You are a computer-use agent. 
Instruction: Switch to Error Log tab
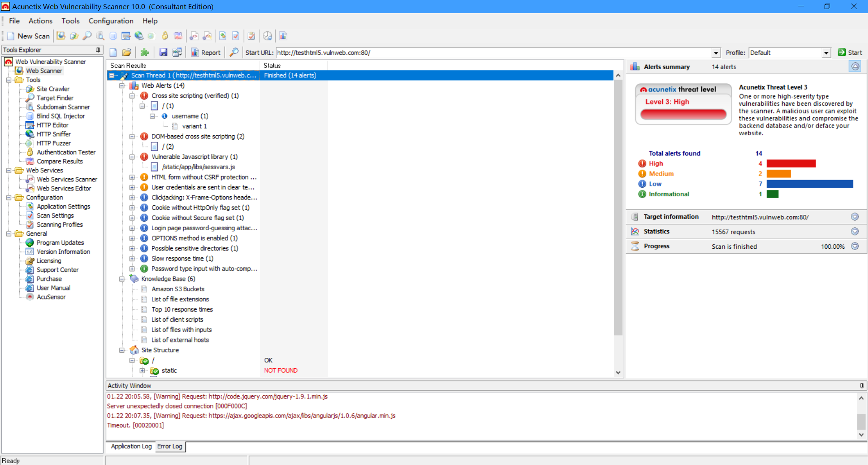pos(170,446)
